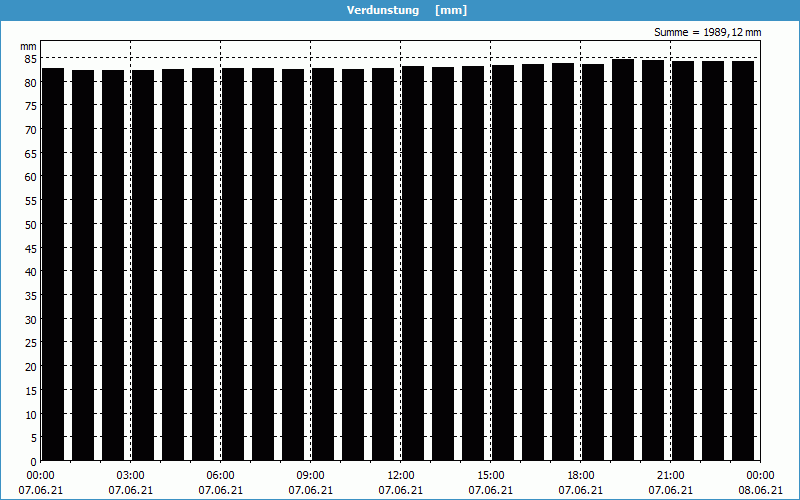Viewport: 800px width, 500px height.
Task: Click the 07.06.21 date under 21:00
Action: 670,490
